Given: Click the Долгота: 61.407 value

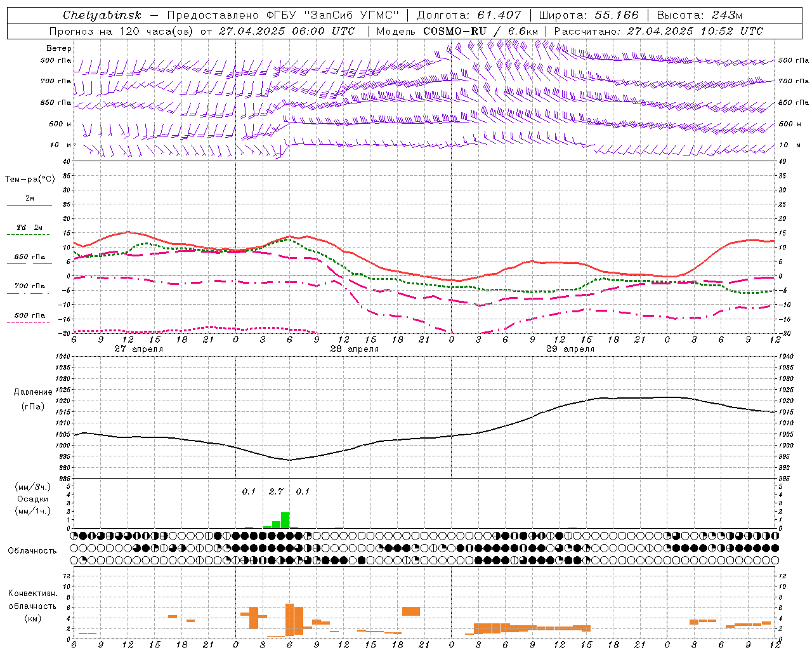Looking at the screenshot, I should [x=469, y=15].
